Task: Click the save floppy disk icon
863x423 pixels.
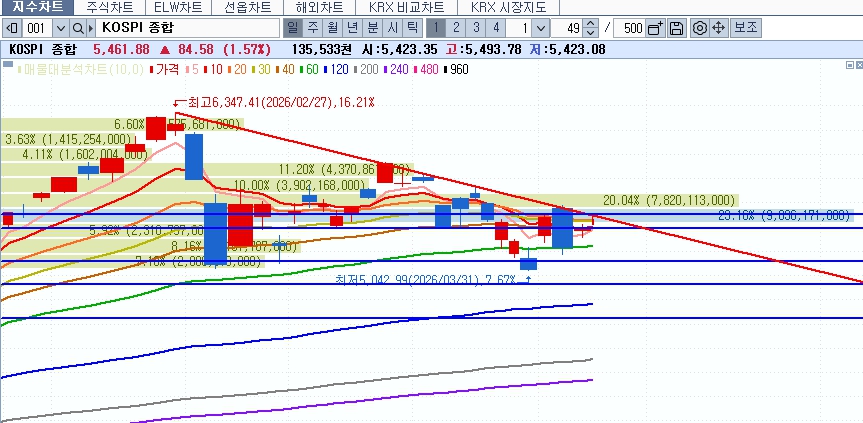Action: point(676,28)
